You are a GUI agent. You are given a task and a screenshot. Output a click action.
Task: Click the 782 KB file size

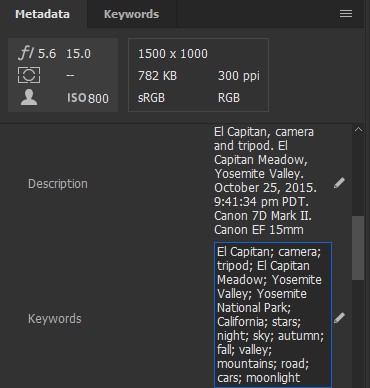point(157,76)
